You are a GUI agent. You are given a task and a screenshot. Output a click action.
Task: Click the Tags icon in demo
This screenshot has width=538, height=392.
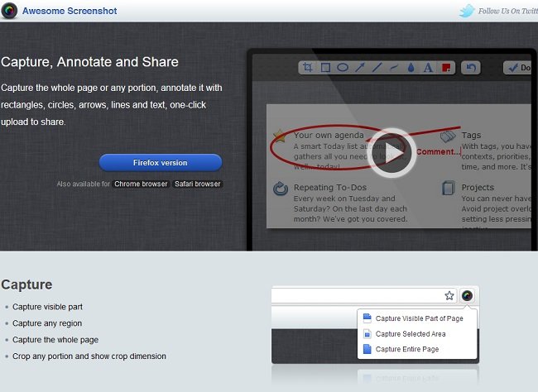(448, 136)
